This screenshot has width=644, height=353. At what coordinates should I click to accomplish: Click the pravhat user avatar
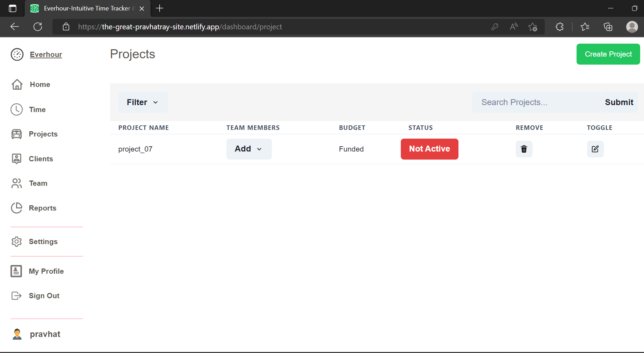tap(17, 334)
